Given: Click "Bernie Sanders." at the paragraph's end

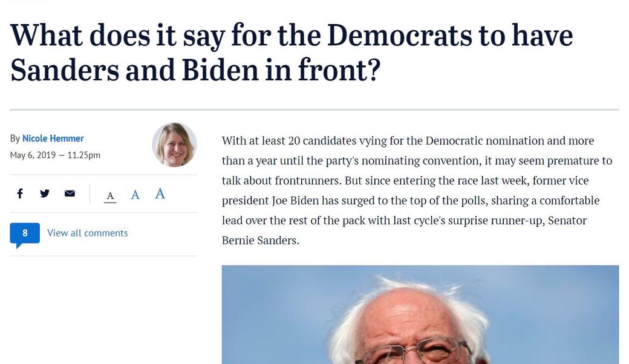Looking at the screenshot, I should (261, 240).
